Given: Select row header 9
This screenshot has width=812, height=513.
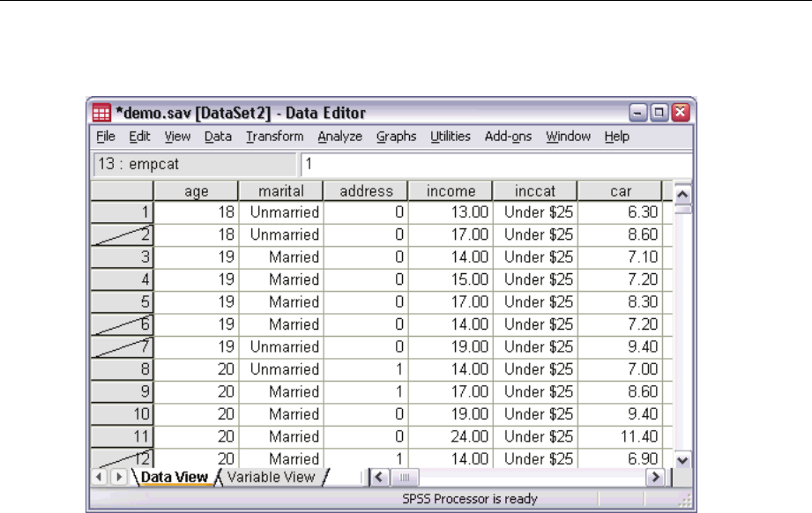Looking at the screenshot, I should [x=123, y=391].
